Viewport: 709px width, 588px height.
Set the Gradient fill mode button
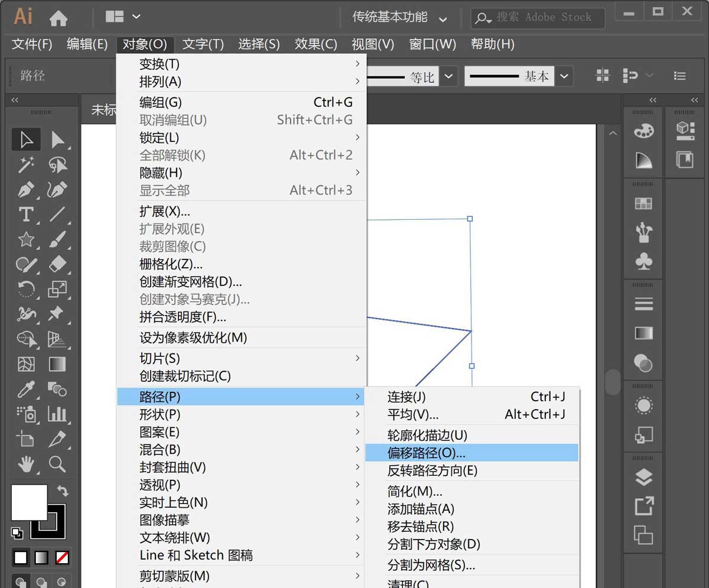41,557
